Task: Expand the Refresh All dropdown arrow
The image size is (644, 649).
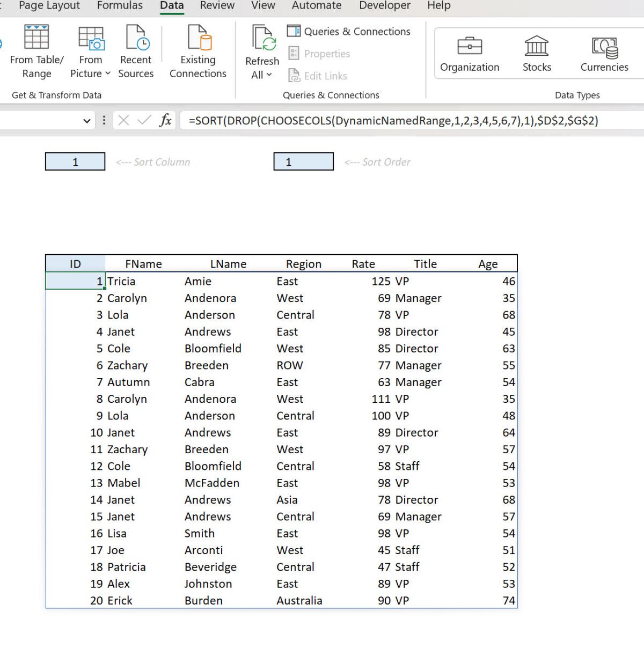Action: (268, 75)
